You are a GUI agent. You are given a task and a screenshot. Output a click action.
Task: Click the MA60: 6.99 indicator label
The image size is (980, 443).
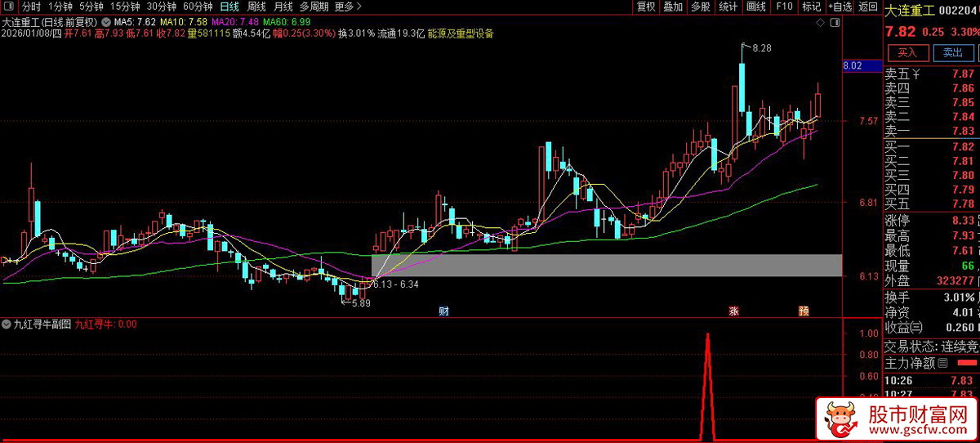pyautogui.click(x=287, y=20)
